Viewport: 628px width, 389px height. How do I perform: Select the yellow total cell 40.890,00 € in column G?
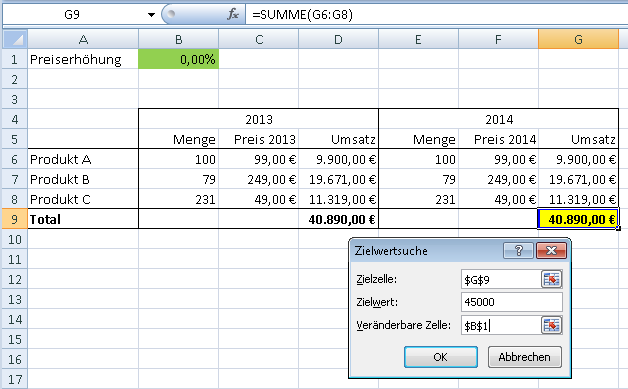578,219
